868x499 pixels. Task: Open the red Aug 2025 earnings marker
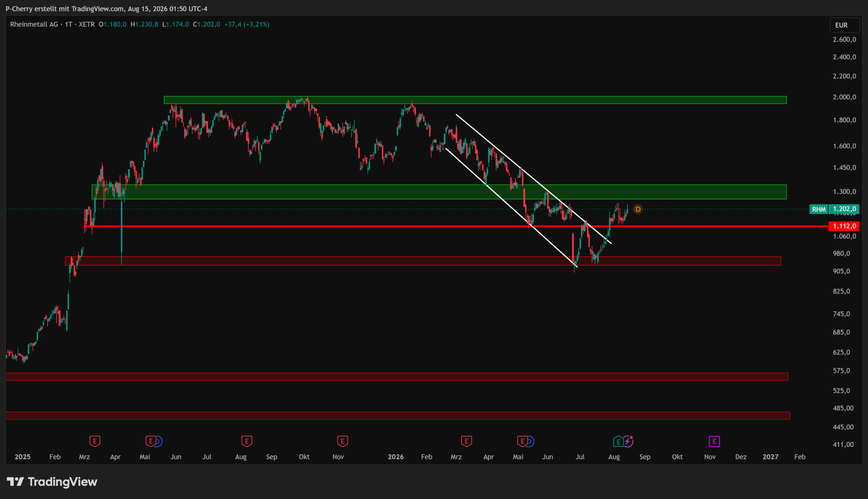click(247, 441)
